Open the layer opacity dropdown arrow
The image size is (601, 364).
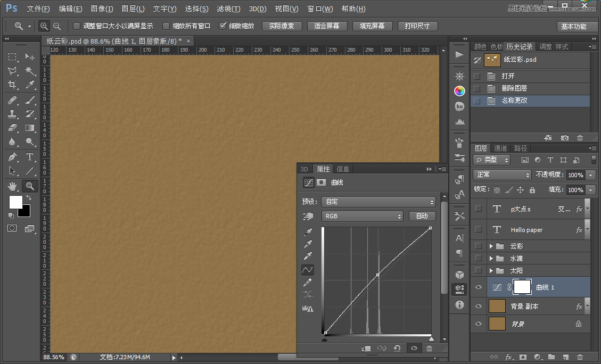coord(591,175)
